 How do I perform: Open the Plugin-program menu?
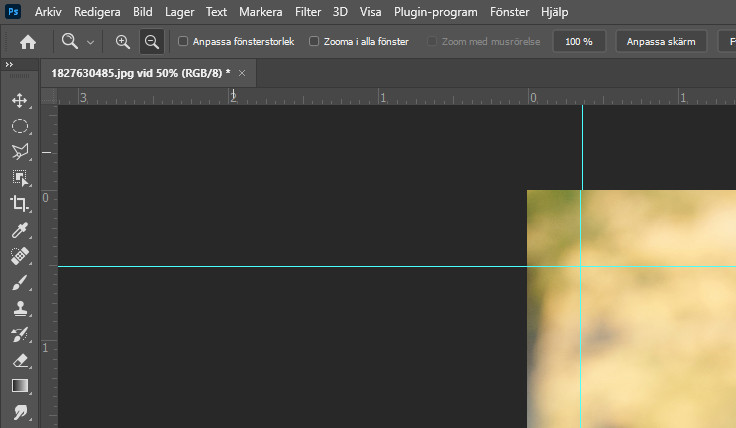tap(436, 12)
